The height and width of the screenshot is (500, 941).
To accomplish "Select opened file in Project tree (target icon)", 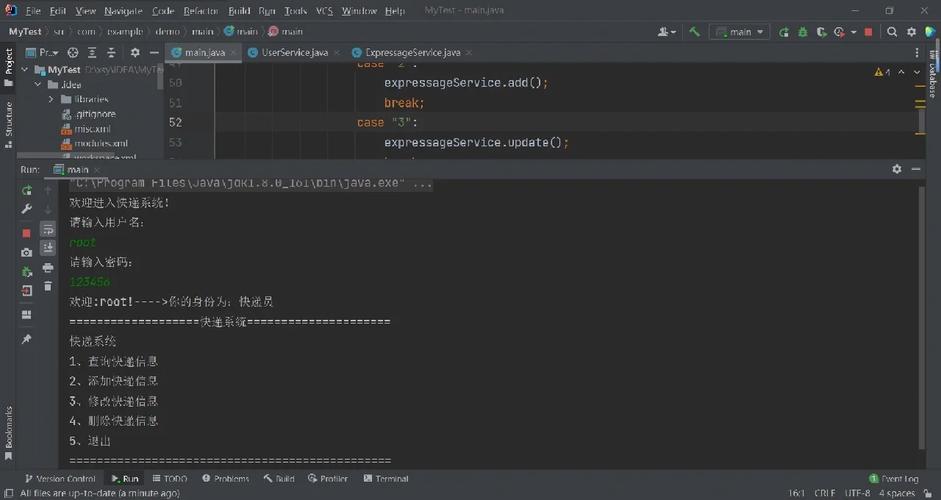I will 73,53.
